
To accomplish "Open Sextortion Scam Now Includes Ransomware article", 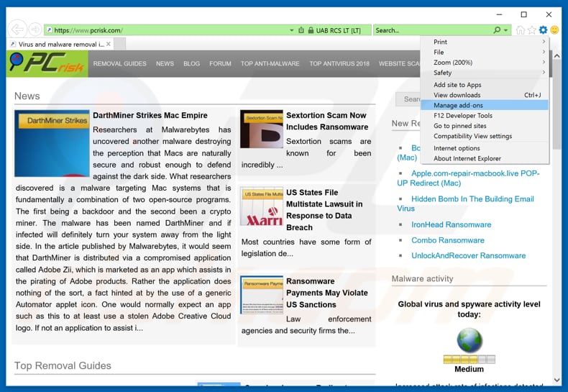I will pos(326,121).
